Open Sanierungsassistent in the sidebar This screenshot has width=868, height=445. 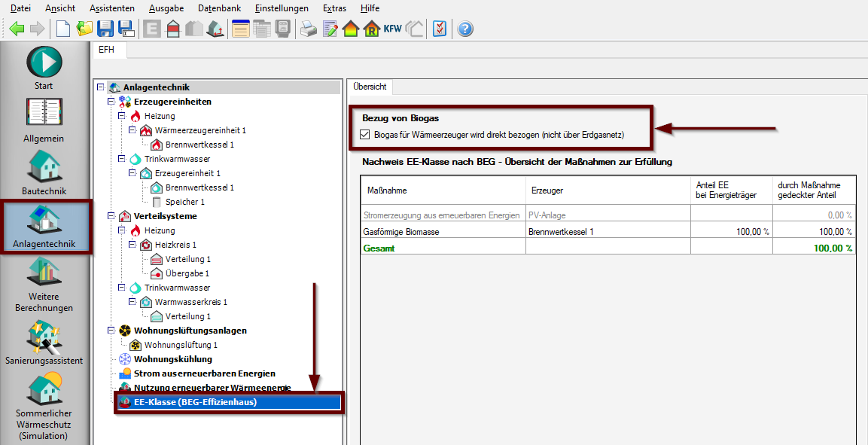(x=44, y=343)
